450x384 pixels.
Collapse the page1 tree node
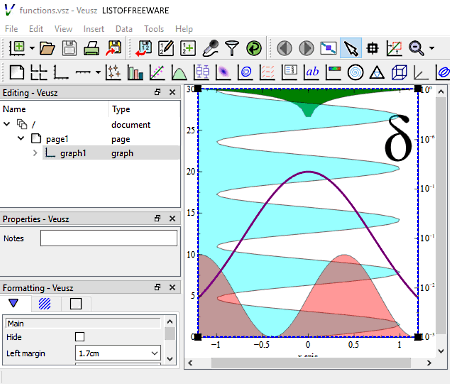point(21,138)
